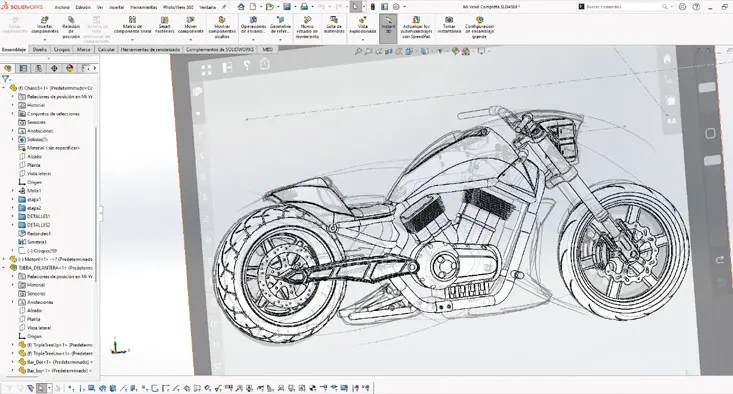Expand Relaciones de posición en Mi V under Chasis
The image size is (733, 394).
(13, 96)
